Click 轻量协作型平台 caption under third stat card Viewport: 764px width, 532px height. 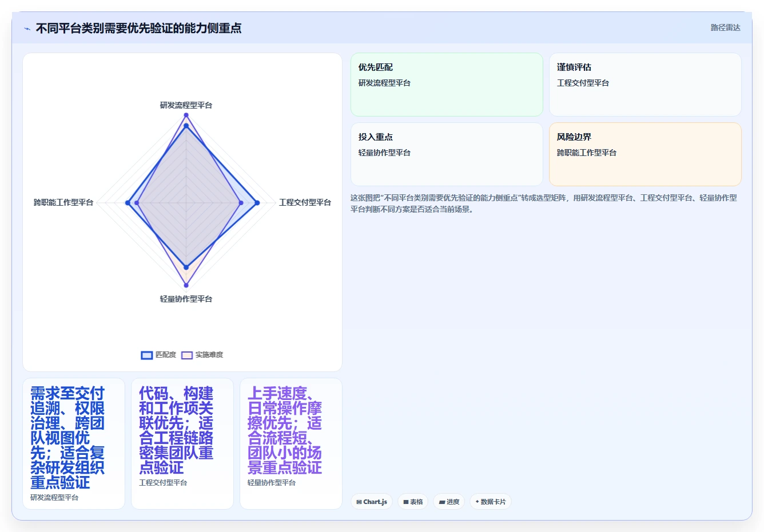272,483
